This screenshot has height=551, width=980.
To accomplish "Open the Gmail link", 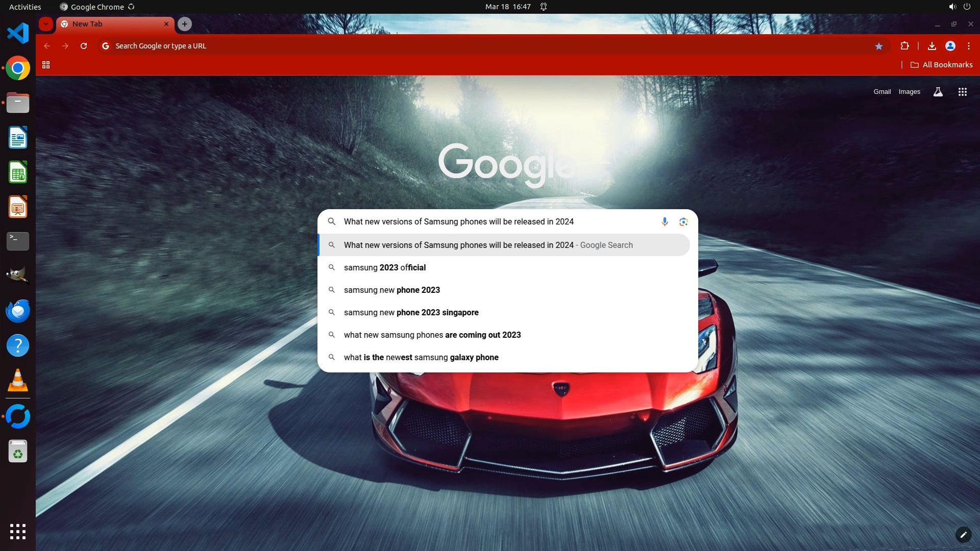I will point(881,92).
